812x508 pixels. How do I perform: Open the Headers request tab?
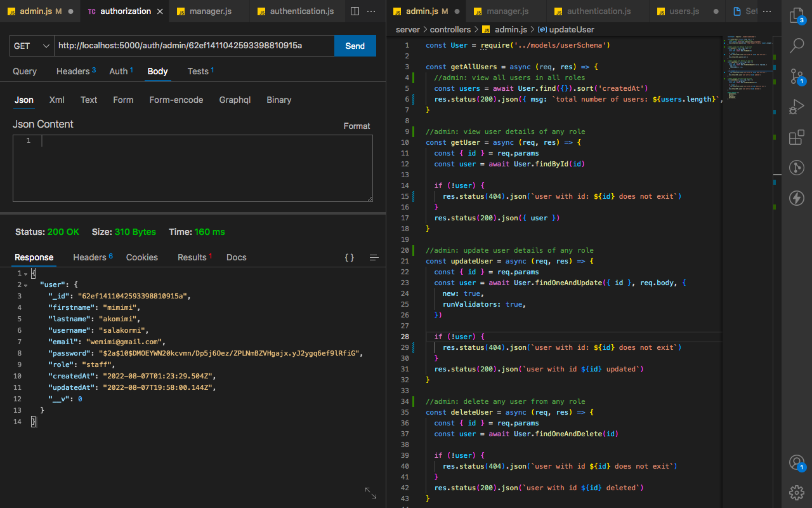point(75,71)
